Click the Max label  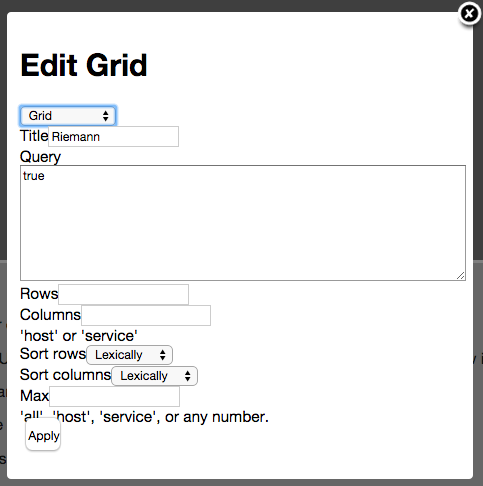click(34, 396)
